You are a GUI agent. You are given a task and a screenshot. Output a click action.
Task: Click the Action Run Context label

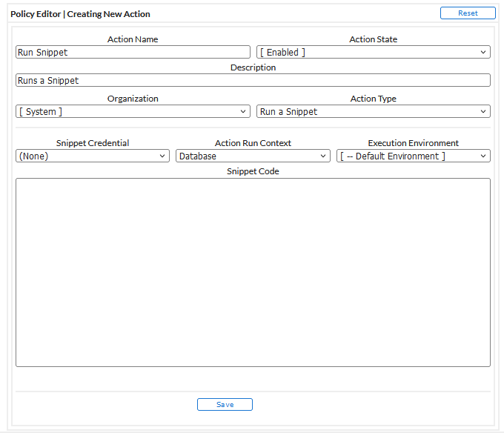click(x=253, y=143)
